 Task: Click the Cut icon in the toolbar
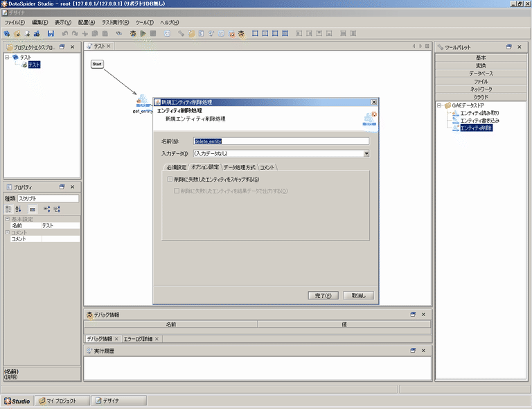coord(85,33)
